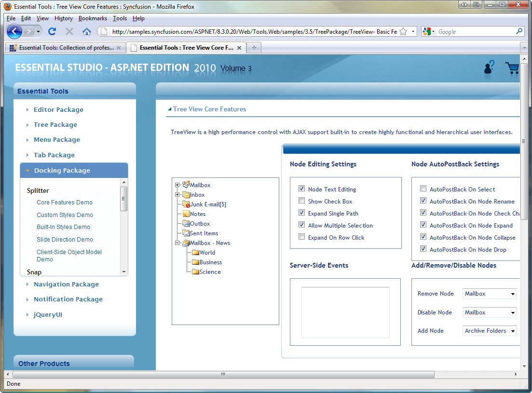Collapse the Mailbox - News node
This screenshot has width=532, height=393.
[x=178, y=243]
